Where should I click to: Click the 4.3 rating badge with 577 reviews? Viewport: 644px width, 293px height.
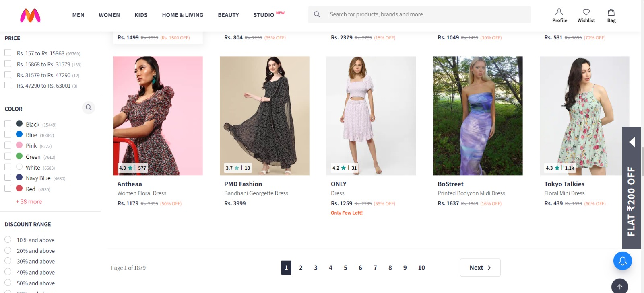(x=132, y=168)
